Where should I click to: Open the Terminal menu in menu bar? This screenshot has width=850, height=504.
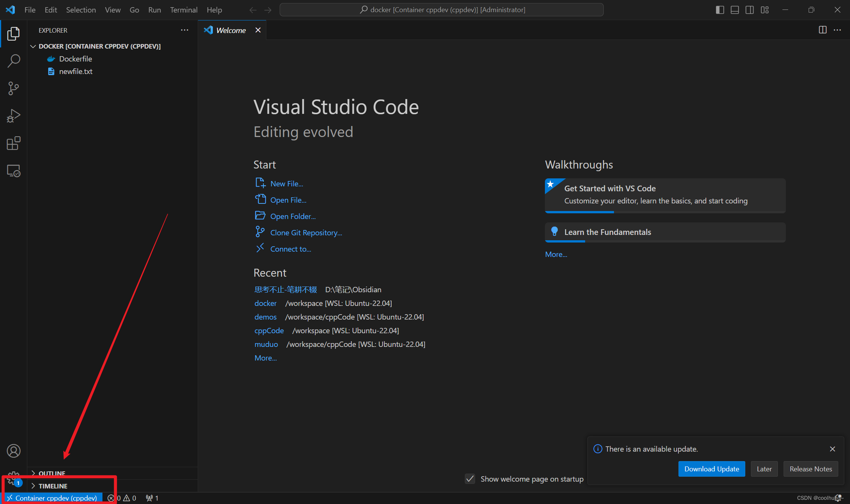[184, 9]
